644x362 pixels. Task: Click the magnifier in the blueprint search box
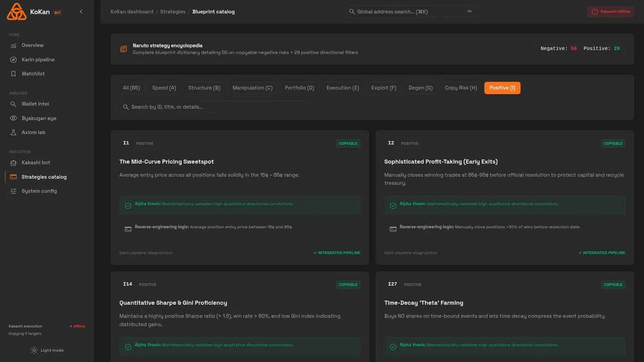coord(126,107)
